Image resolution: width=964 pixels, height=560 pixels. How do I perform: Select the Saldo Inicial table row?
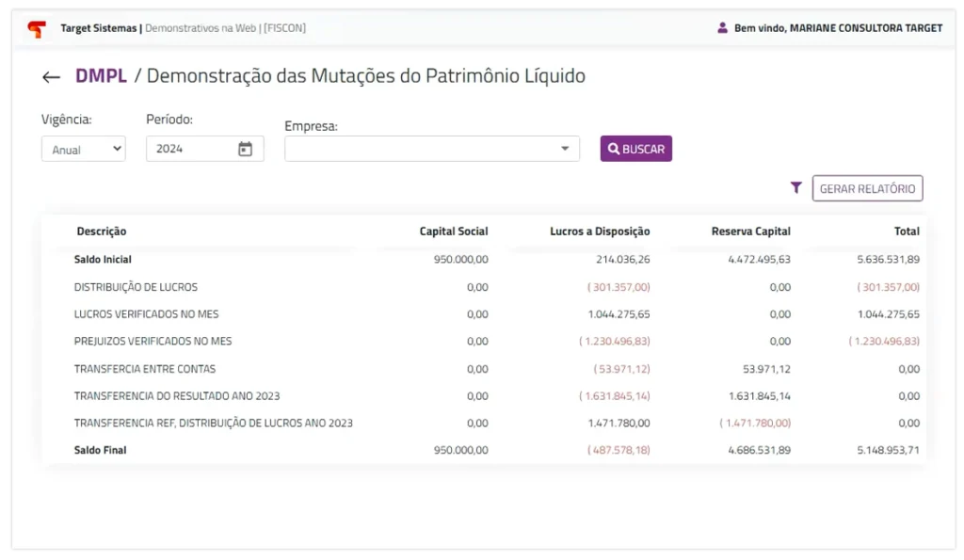tap(103, 259)
